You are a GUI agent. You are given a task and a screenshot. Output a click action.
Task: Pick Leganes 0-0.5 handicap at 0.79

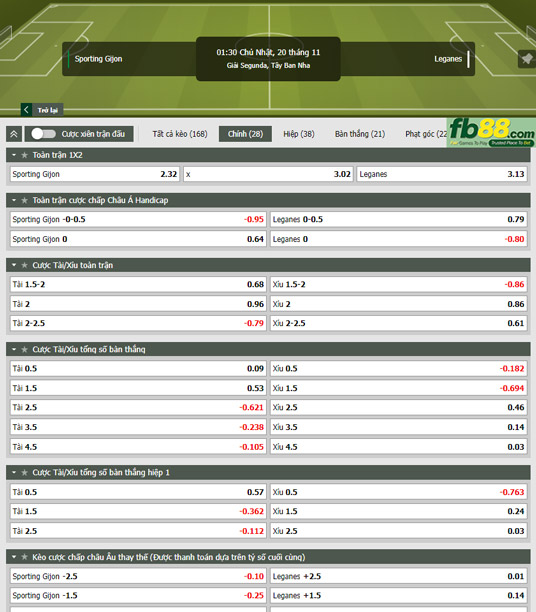(x=399, y=219)
